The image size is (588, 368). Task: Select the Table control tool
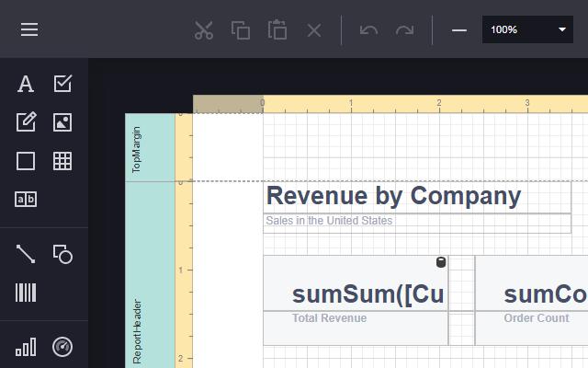pyautogui.click(x=62, y=161)
